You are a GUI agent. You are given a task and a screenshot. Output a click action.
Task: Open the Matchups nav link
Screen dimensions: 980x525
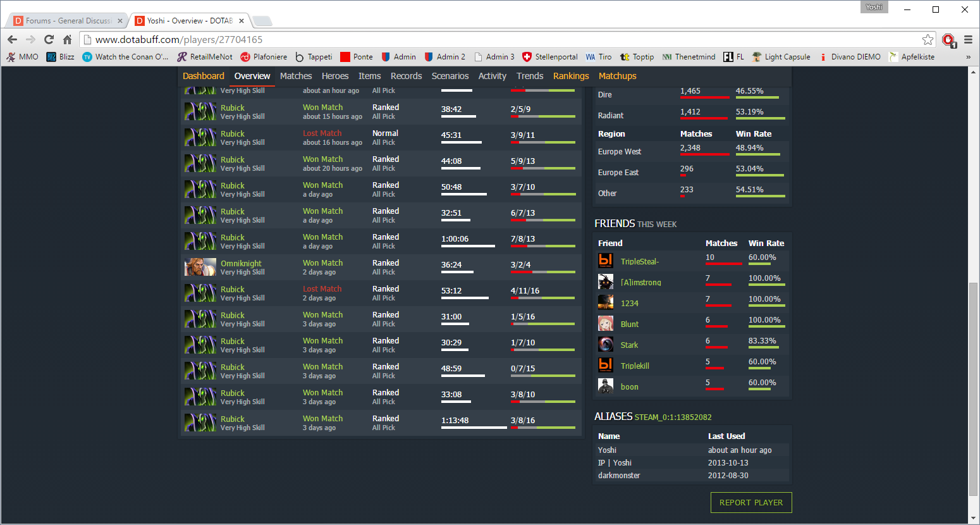[618, 76]
